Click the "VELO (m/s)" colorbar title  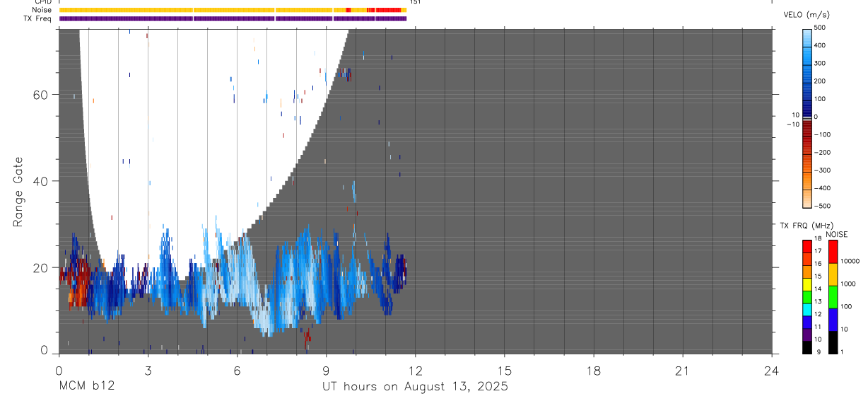click(x=807, y=15)
